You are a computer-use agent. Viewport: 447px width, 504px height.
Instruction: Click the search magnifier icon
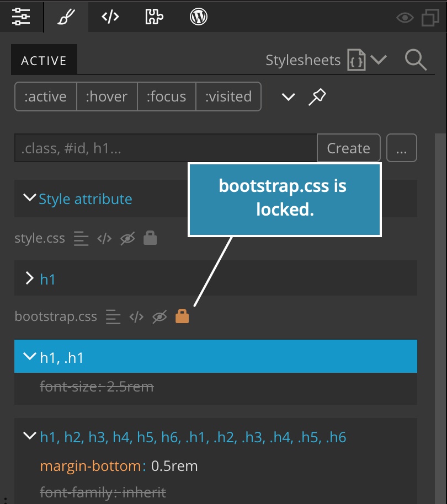tap(416, 60)
